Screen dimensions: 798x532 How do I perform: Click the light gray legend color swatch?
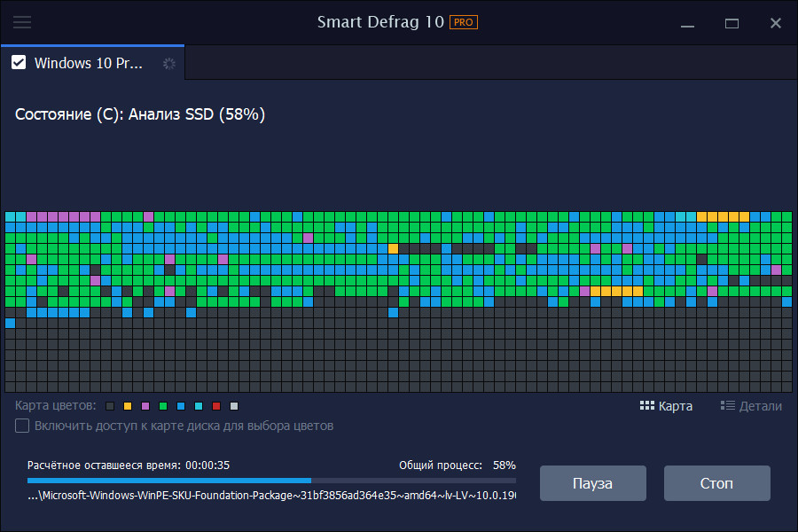coord(234,406)
